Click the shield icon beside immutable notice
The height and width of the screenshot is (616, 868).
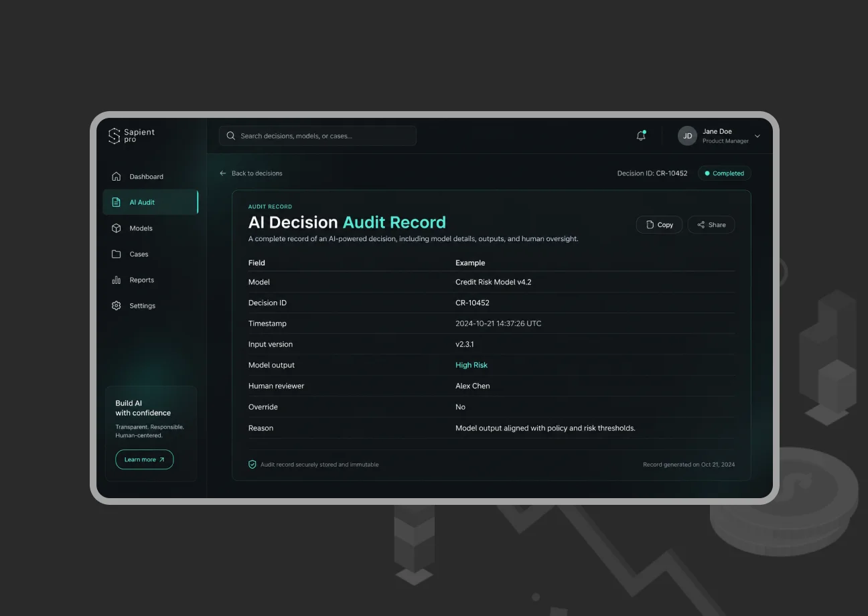(x=252, y=464)
